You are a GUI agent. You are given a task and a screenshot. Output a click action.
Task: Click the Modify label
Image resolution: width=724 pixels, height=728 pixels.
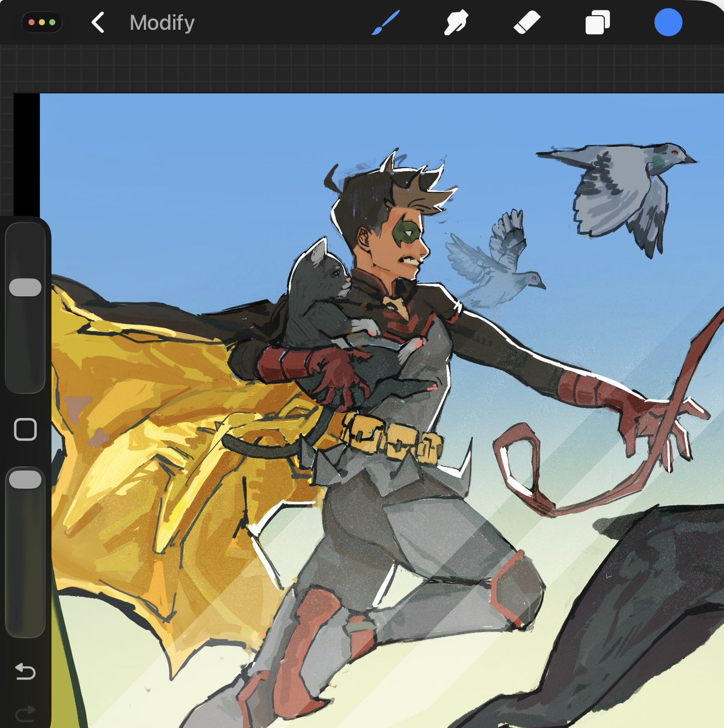pyautogui.click(x=162, y=23)
